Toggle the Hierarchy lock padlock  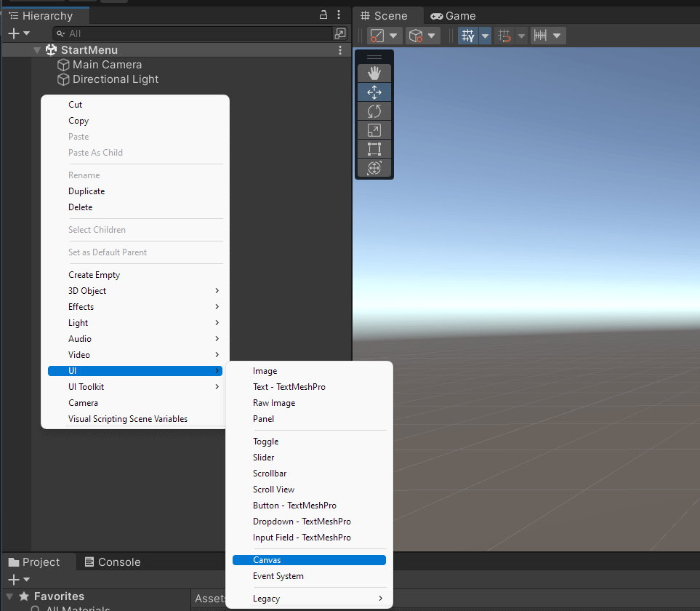coord(323,15)
